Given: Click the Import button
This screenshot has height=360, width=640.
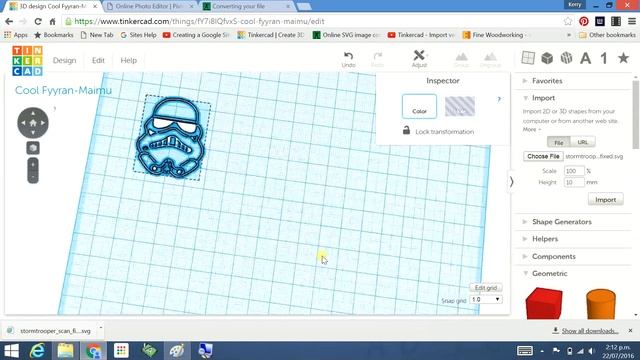Looking at the screenshot, I should (605, 200).
